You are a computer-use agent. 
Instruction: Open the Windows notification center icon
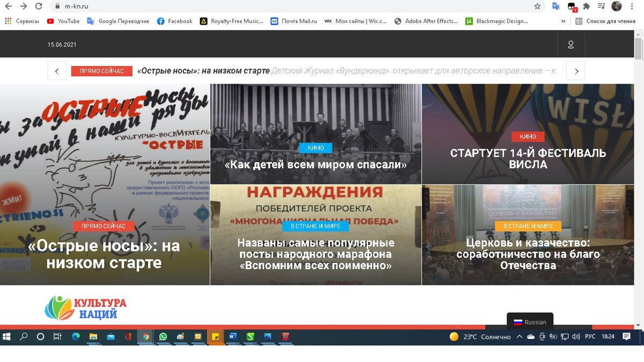pyautogui.click(x=626, y=337)
